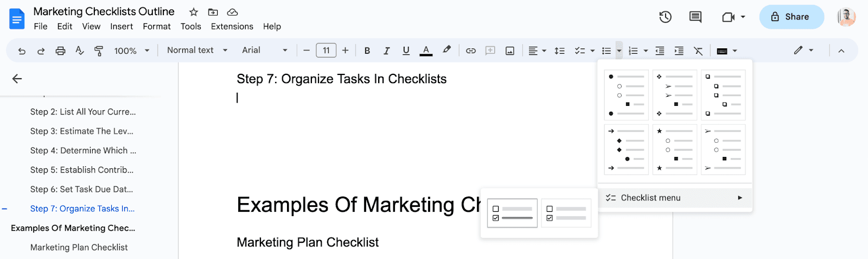Click the Undo arrow icon
The image size is (868, 259).
point(22,50)
